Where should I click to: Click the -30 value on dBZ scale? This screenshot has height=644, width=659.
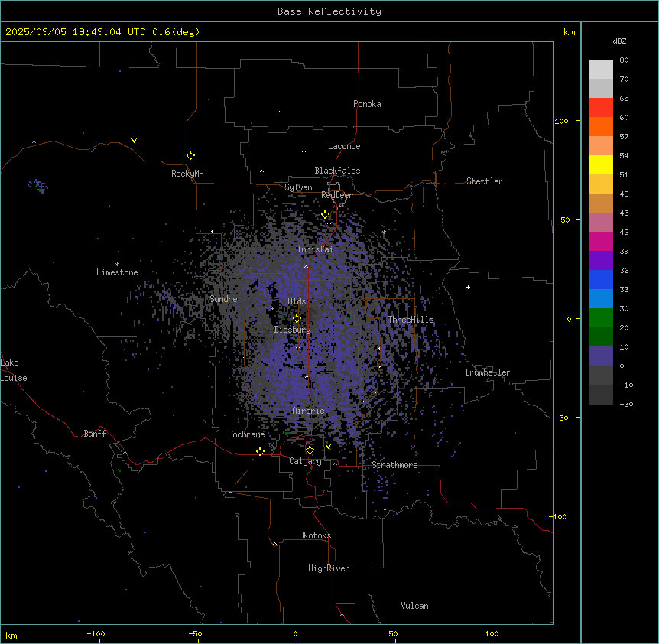coord(626,404)
